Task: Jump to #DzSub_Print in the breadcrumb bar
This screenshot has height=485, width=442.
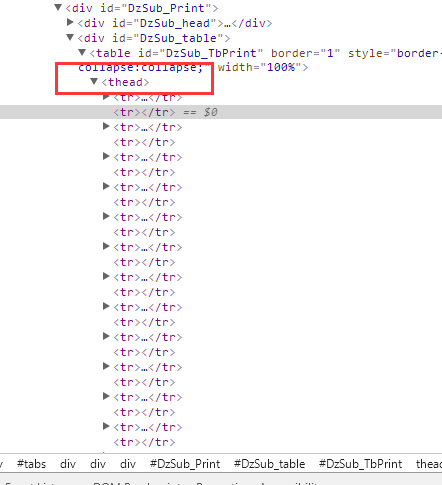Action: coord(185,464)
